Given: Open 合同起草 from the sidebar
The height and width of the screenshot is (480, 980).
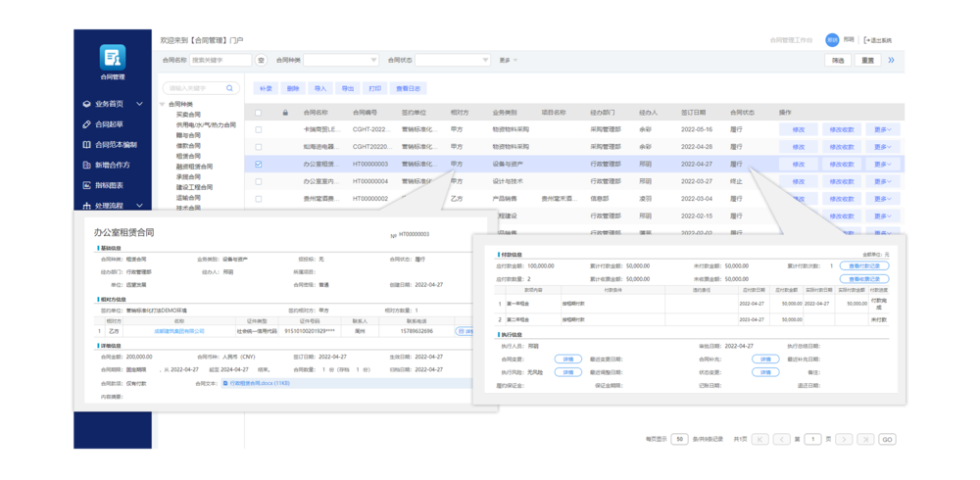Looking at the screenshot, I should click(109, 124).
